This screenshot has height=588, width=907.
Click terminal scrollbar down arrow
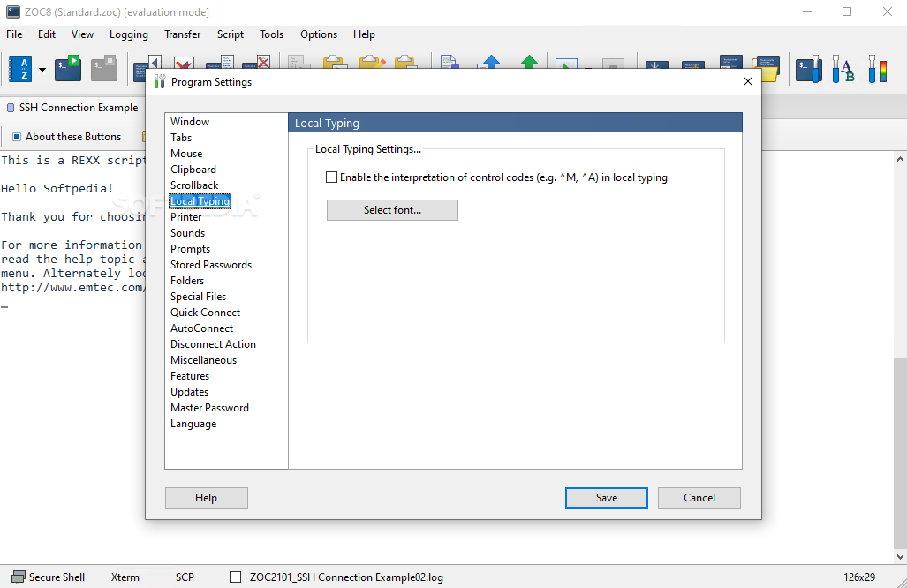(900, 557)
